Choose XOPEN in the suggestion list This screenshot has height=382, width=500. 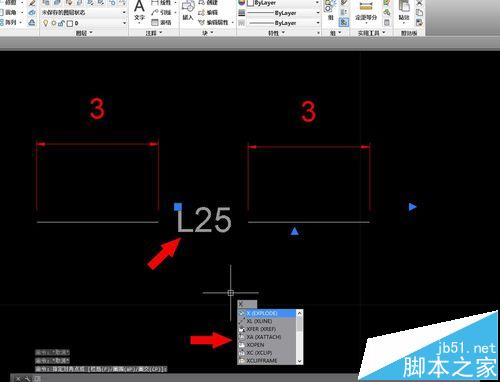pos(266,345)
